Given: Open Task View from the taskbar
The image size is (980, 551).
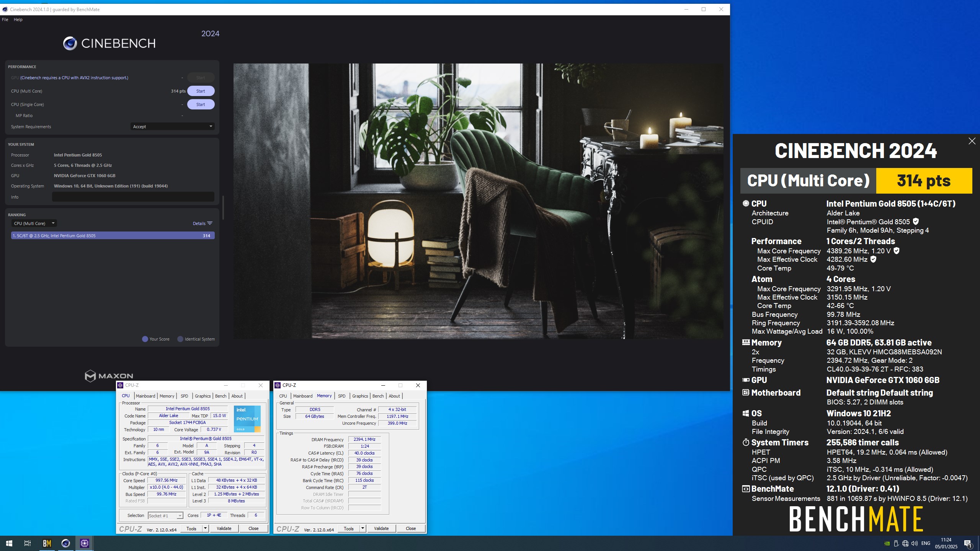Looking at the screenshot, I should pos(28,543).
